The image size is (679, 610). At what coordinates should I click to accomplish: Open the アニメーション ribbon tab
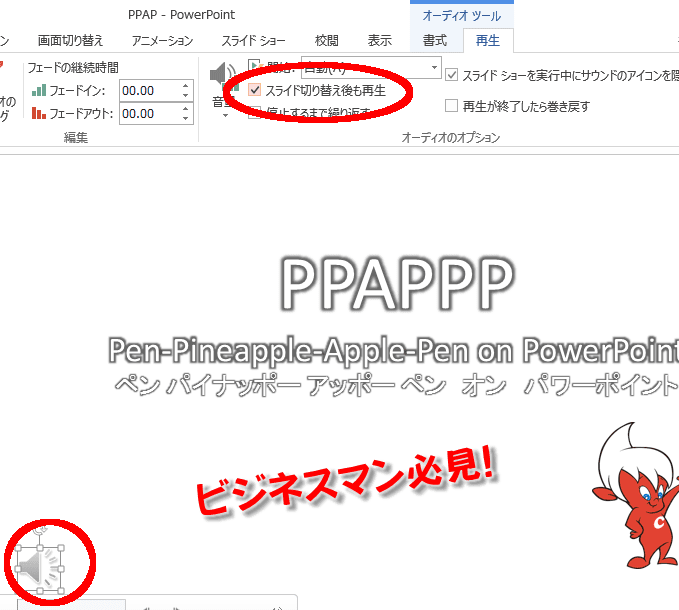pos(162,40)
